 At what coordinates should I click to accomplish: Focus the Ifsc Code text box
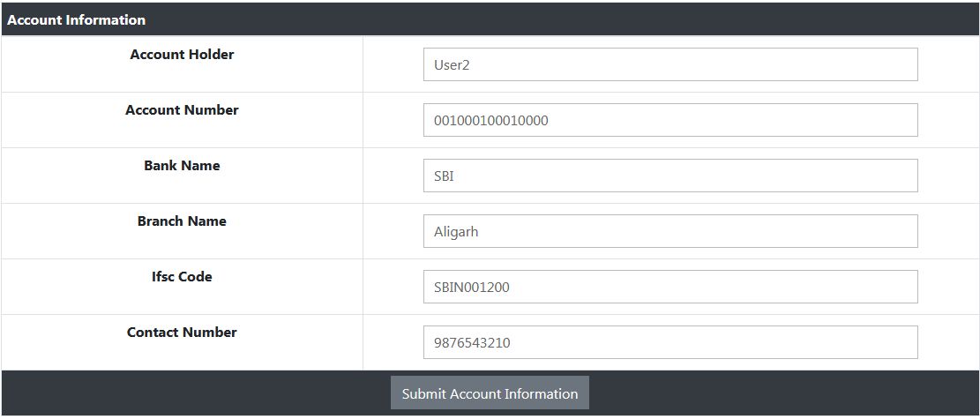click(x=670, y=287)
